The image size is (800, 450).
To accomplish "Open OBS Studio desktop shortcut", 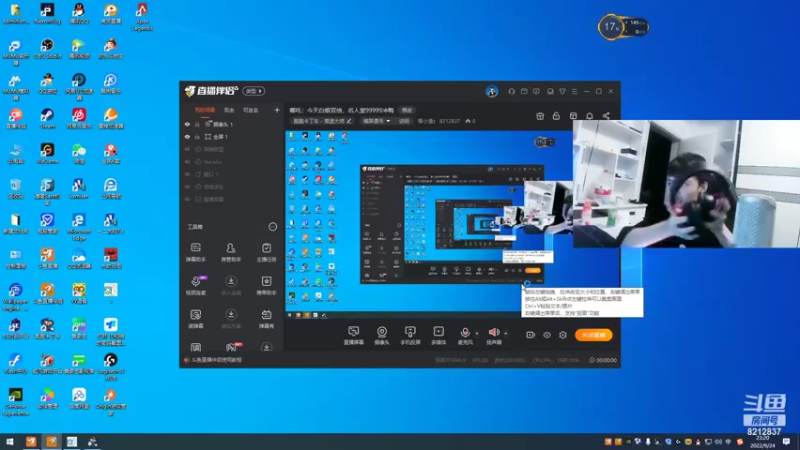I will click(47, 48).
